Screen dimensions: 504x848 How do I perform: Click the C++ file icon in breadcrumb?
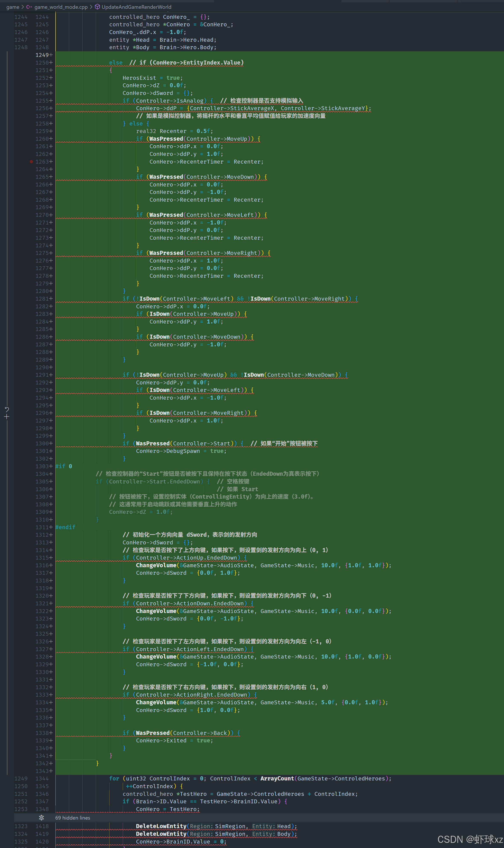click(29, 7)
